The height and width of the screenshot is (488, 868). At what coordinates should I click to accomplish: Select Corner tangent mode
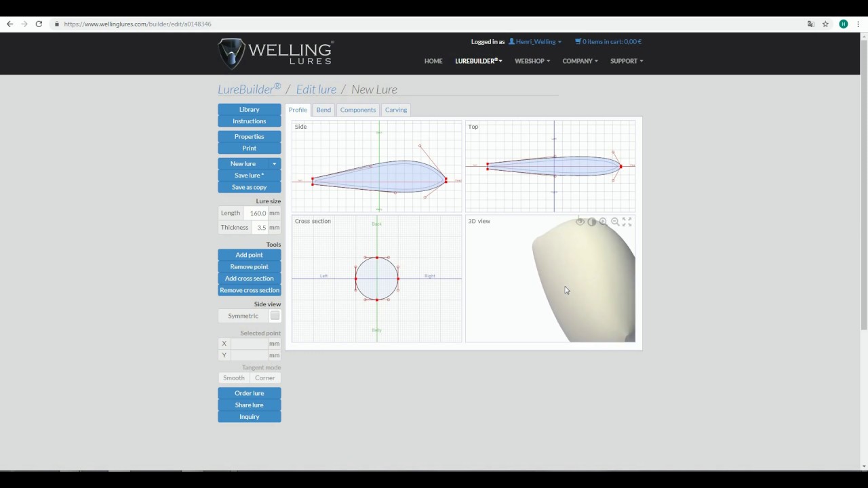click(265, 378)
